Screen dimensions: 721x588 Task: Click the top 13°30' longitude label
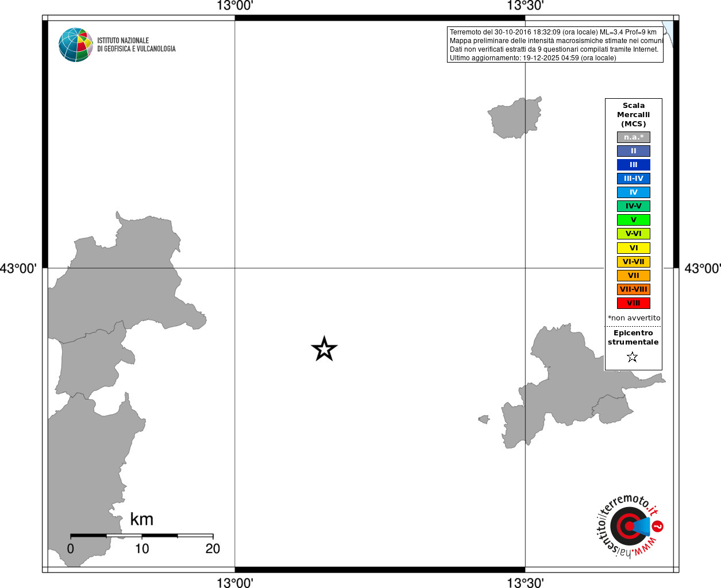click(x=525, y=6)
